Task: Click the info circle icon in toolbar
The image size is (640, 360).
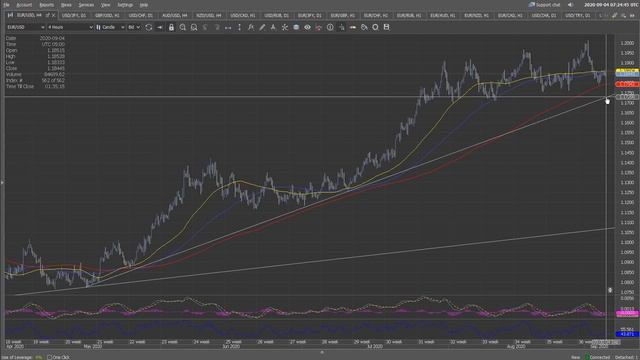Action: [330, 27]
